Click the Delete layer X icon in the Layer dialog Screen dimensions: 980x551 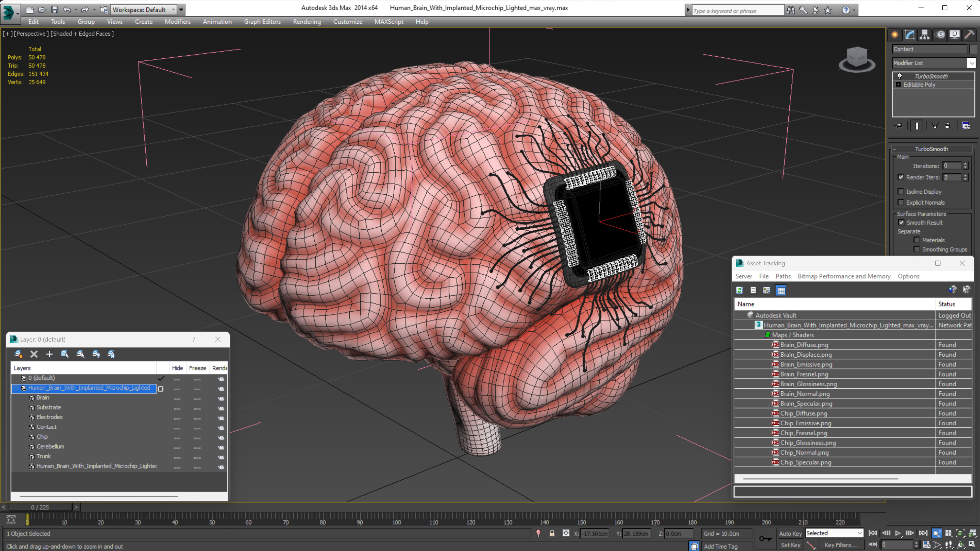(34, 354)
